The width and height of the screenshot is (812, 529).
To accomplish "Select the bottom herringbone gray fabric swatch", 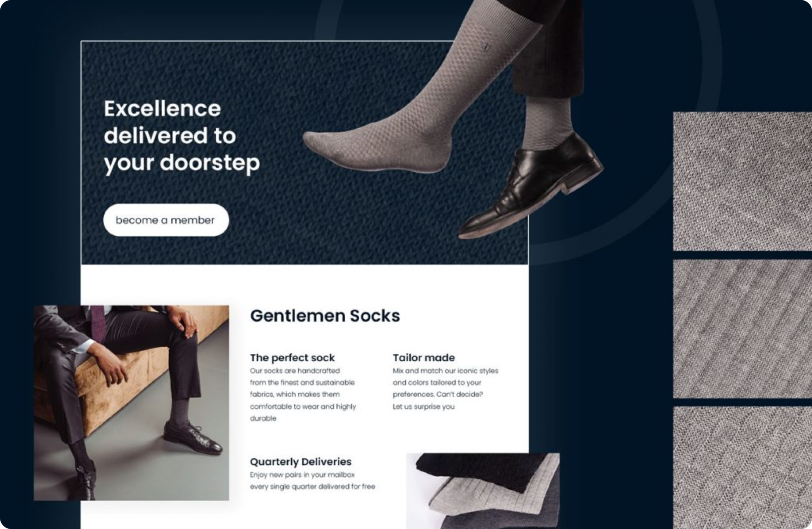I will tap(743, 468).
